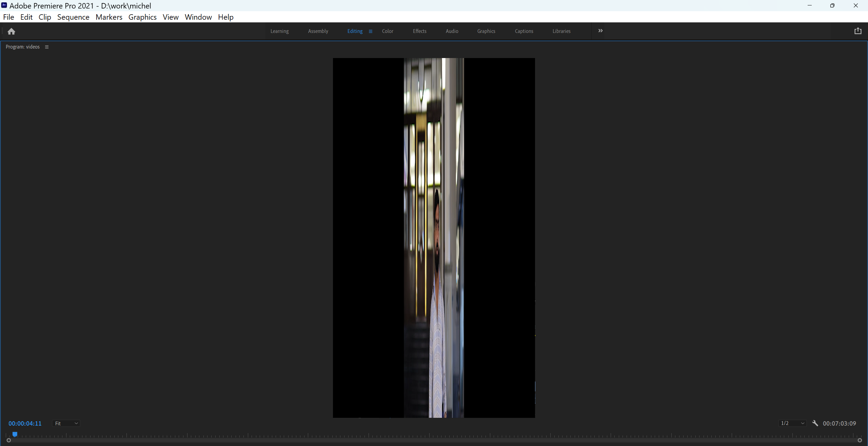Expand the Fit dropdown chevron arrow
868x446 pixels.
[x=76, y=423]
